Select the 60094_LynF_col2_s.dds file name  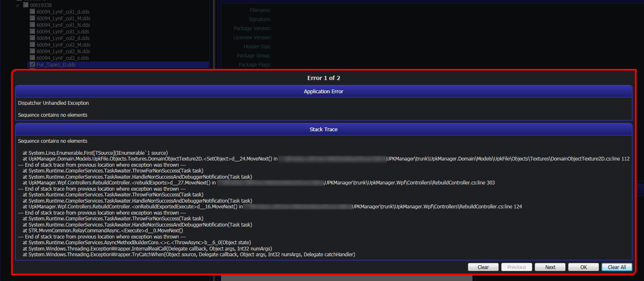63,58
